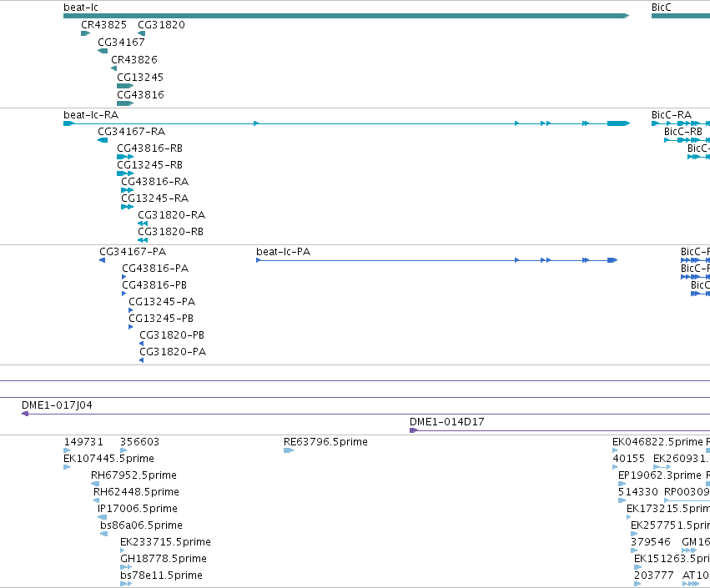The image size is (710, 588).
Task: Select the DME1-014D17 clone label
Action: (x=447, y=422)
